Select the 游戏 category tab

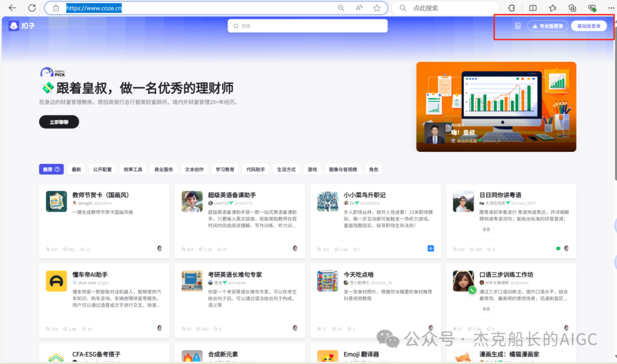click(x=312, y=169)
